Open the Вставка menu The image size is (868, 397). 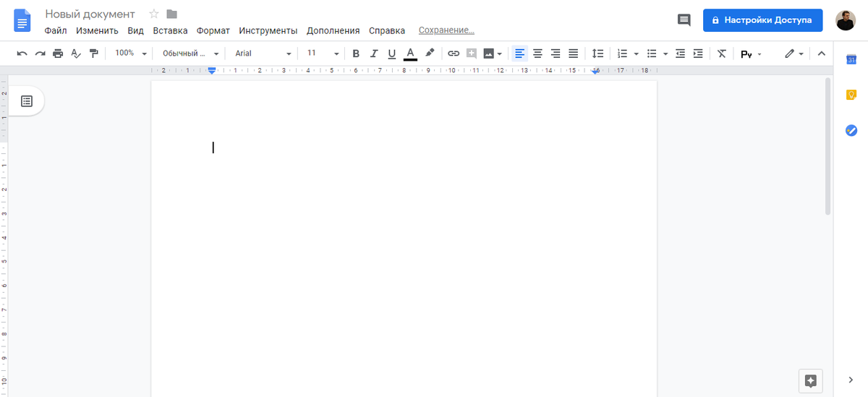[170, 30]
